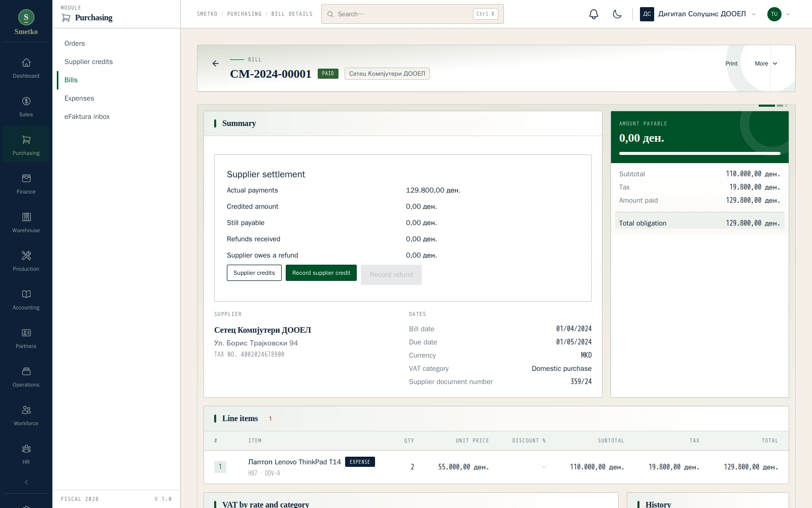Click the notifications bell icon

(x=594, y=14)
